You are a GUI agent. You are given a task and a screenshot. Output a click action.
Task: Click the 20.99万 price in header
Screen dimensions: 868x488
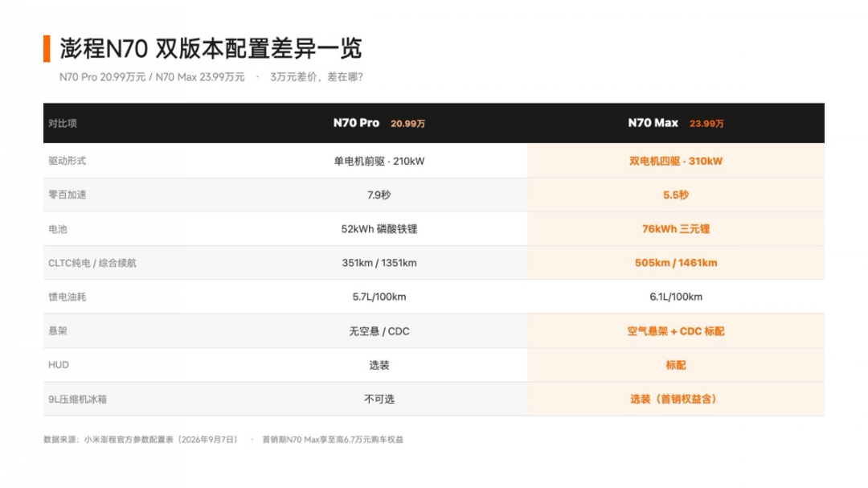(408, 124)
